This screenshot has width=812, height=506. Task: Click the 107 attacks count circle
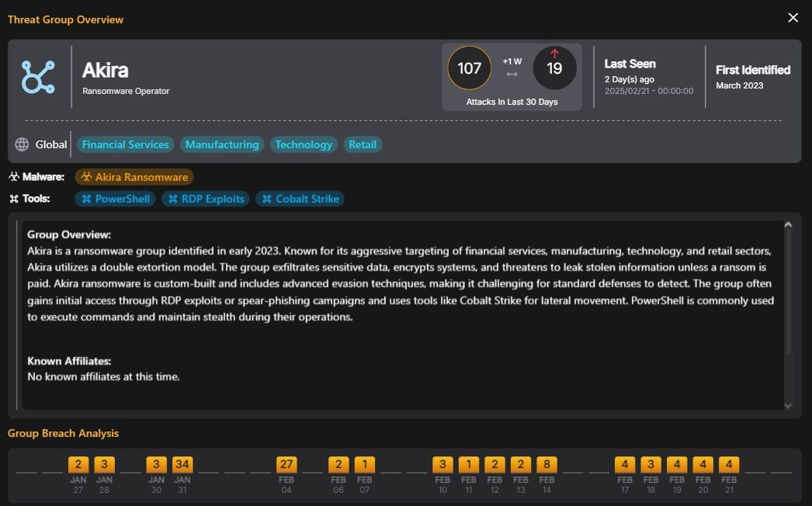pos(469,68)
